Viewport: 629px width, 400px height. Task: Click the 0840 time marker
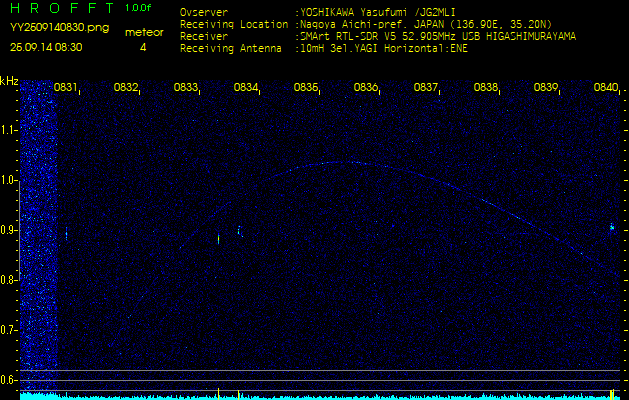(x=606, y=88)
